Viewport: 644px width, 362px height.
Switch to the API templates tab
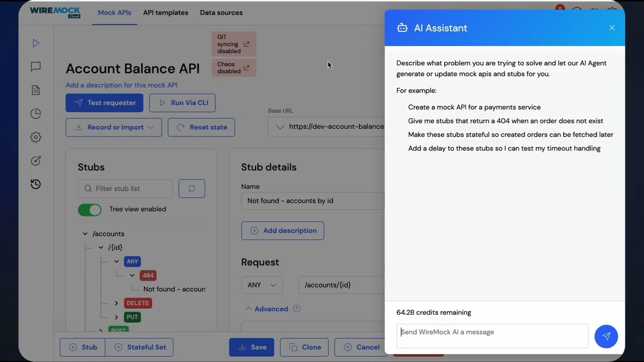click(166, 13)
